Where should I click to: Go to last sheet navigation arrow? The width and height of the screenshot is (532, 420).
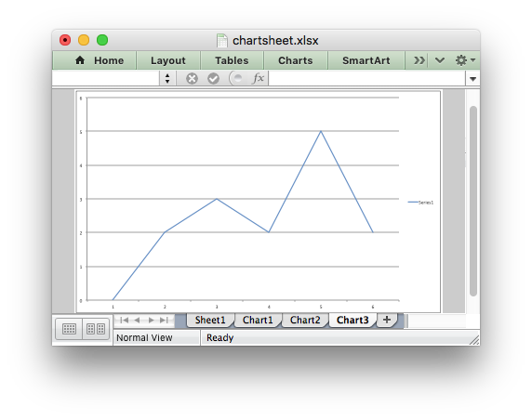(x=165, y=320)
